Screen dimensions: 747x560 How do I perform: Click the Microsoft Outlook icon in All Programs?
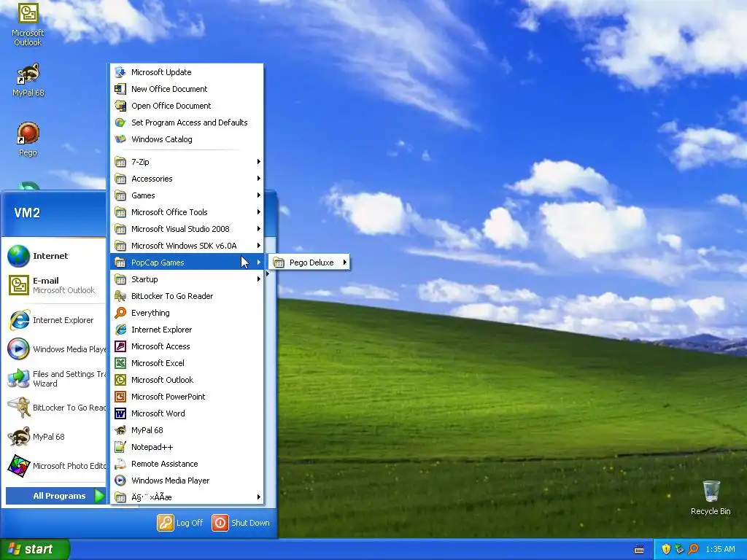pyautogui.click(x=120, y=379)
